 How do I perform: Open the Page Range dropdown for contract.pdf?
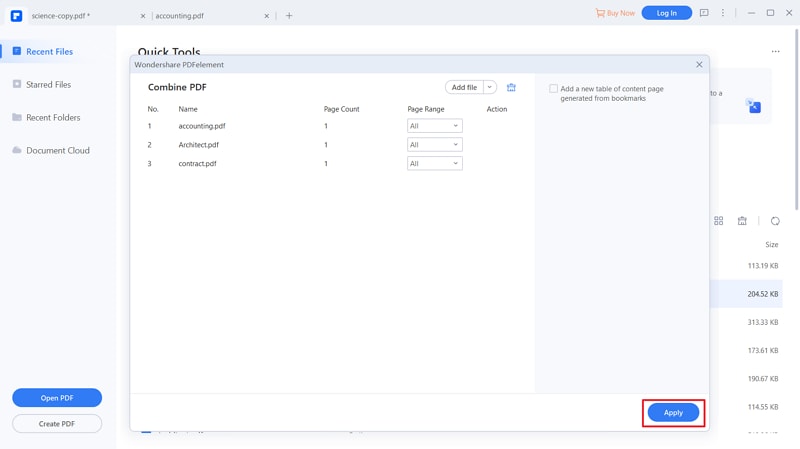(435, 164)
